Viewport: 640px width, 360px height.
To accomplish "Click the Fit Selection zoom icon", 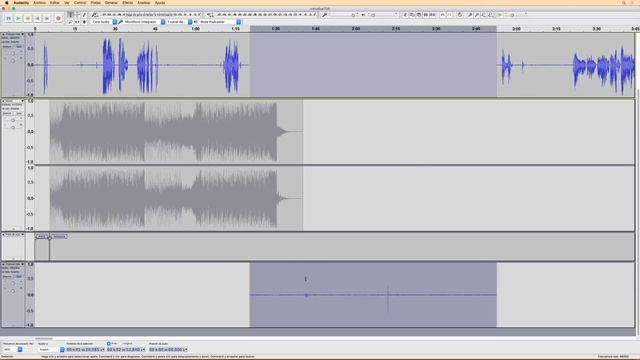I will 484,15.
